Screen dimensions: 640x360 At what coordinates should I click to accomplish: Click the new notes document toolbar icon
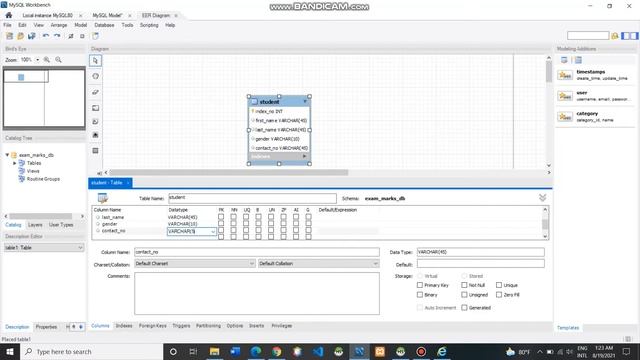95,36
